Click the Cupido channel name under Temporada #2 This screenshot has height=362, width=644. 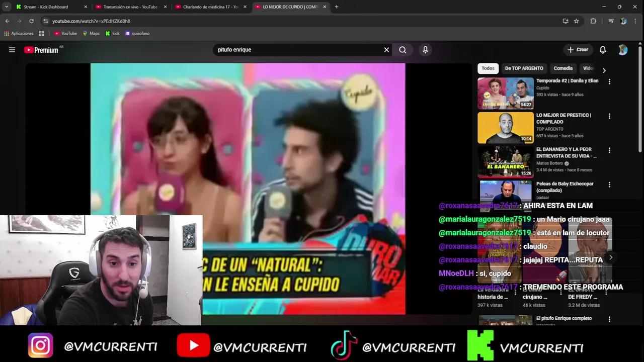543,88
